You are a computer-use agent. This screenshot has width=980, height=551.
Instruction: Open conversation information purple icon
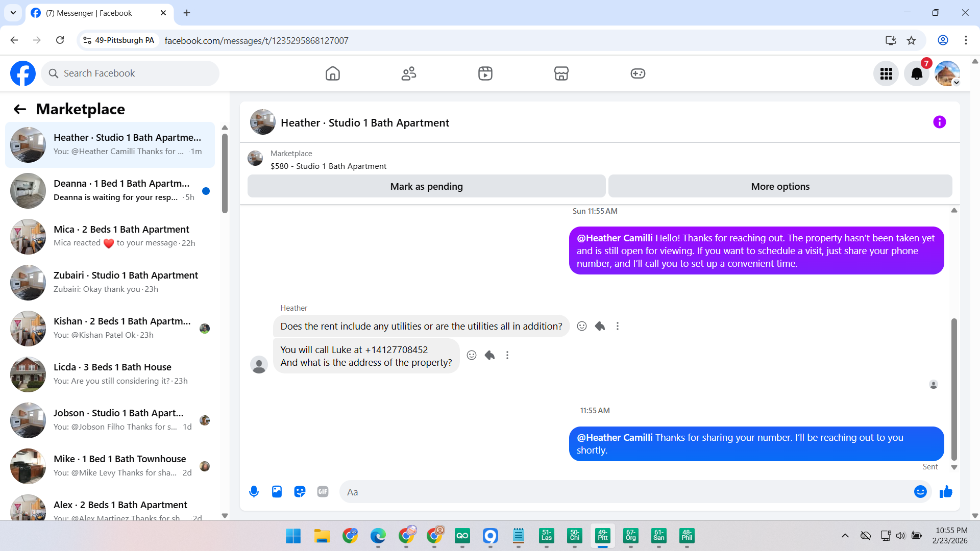pos(939,122)
